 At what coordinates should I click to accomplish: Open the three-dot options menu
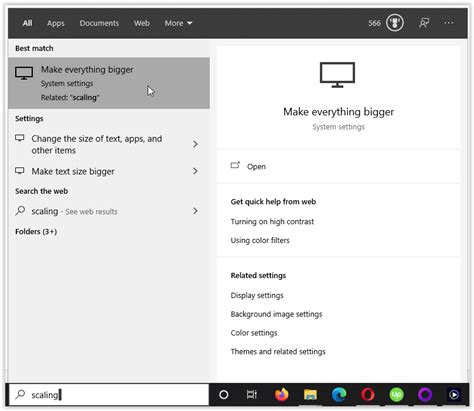[449, 23]
